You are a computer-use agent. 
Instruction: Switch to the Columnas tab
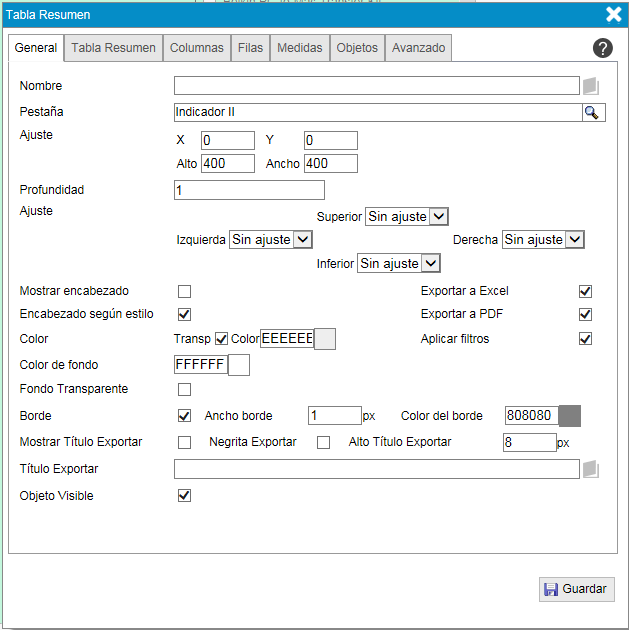[x=197, y=48]
